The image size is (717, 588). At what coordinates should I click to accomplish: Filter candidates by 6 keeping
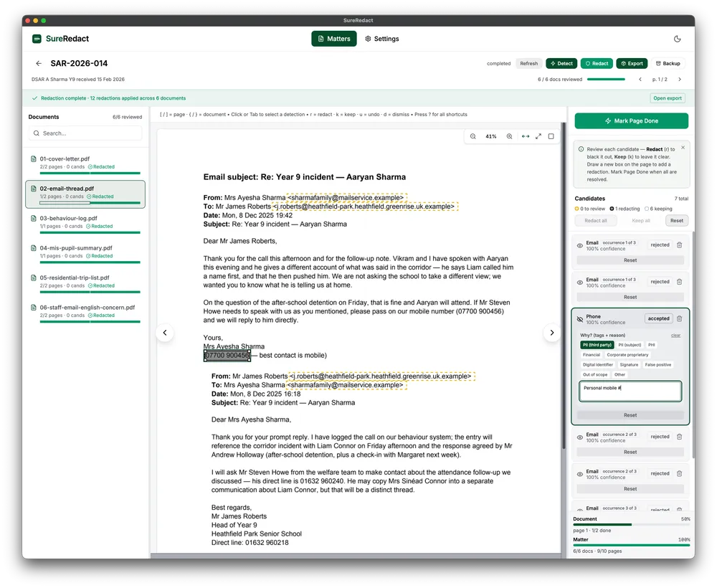pyautogui.click(x=658, y=209)
